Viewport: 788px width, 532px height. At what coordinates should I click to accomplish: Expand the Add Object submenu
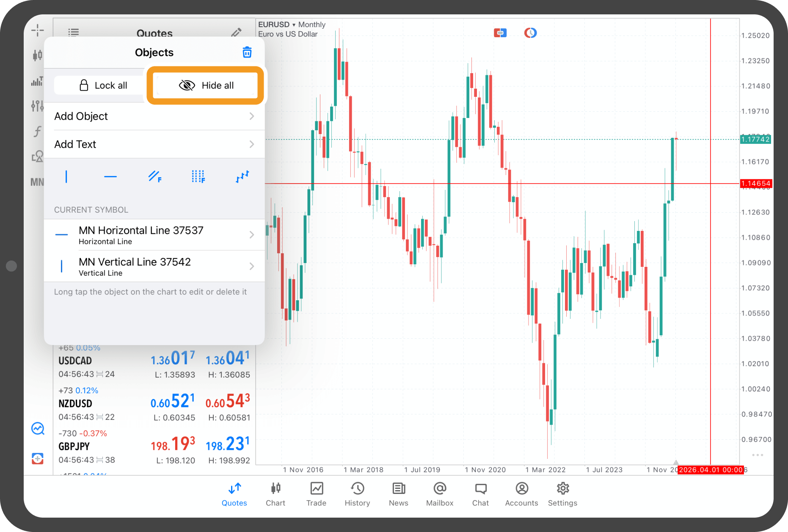point(154,116)
